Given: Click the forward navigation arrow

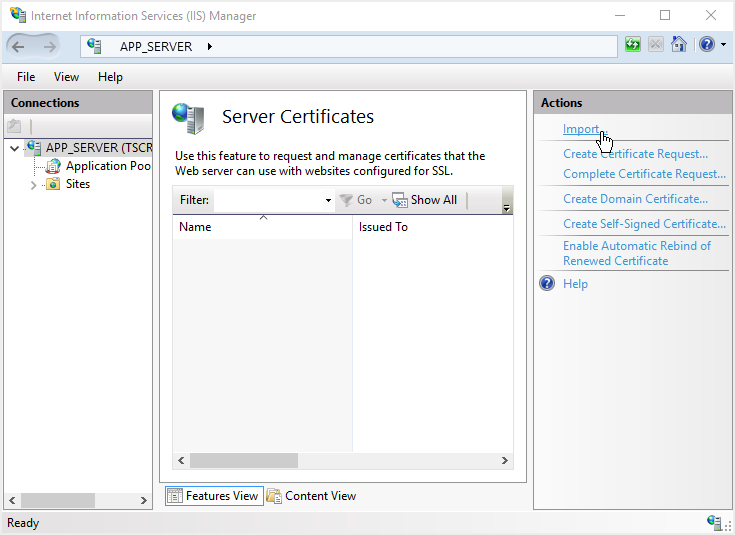Looking at the screenshot, I should 49,46.
